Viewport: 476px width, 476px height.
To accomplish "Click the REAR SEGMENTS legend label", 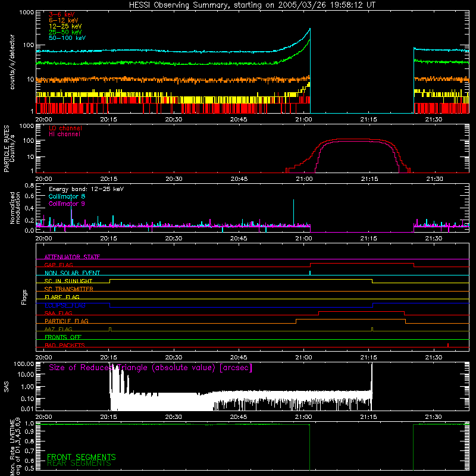I will [x=79, y=464].
